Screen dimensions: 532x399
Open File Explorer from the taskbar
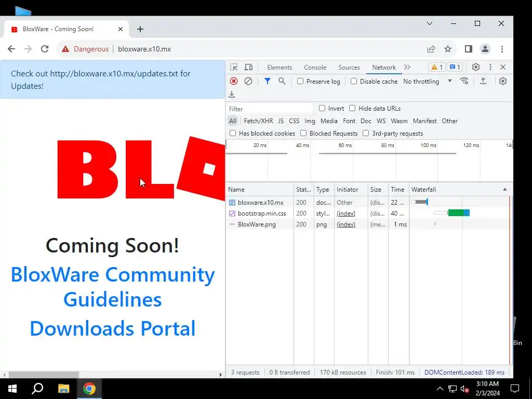point(63,389)
